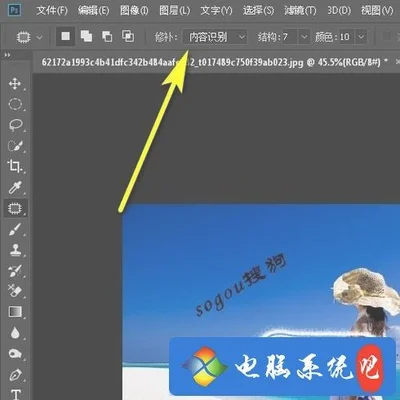Select the Elliptical Marquee tool
Image resolution: width=400 pixels, height=400 pixels.
[15, 104]
